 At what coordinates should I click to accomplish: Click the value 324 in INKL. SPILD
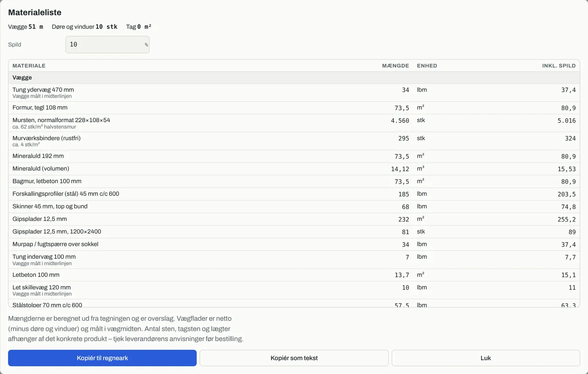click(570, 139)
